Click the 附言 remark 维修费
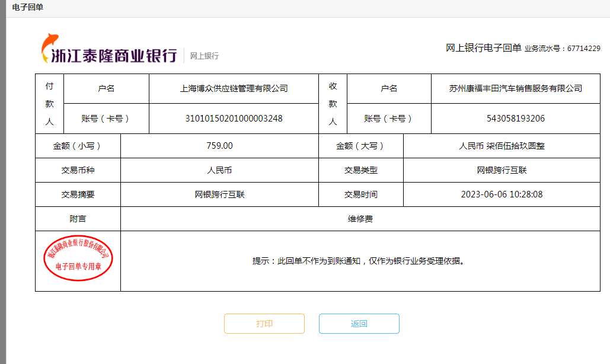 (360, 219)
